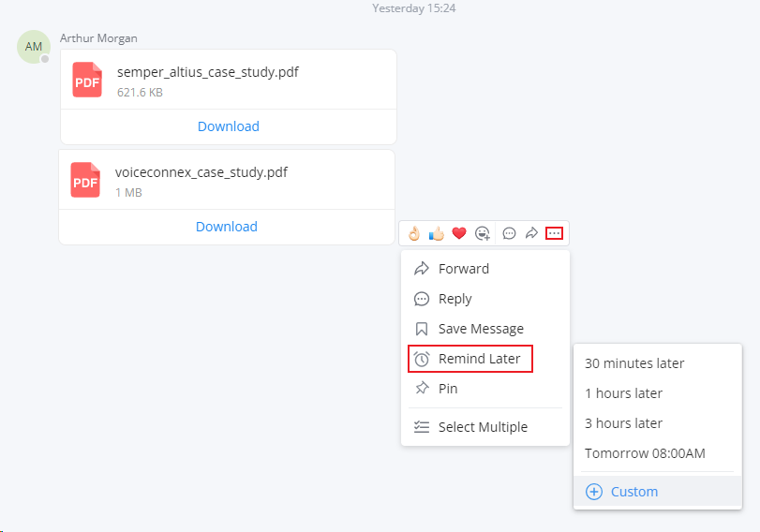Image resolution: width=760 pixels, height=532 pixels.
Task: Open the three-dots more options button
Action: pyautogui.click(x=554, y=233)
